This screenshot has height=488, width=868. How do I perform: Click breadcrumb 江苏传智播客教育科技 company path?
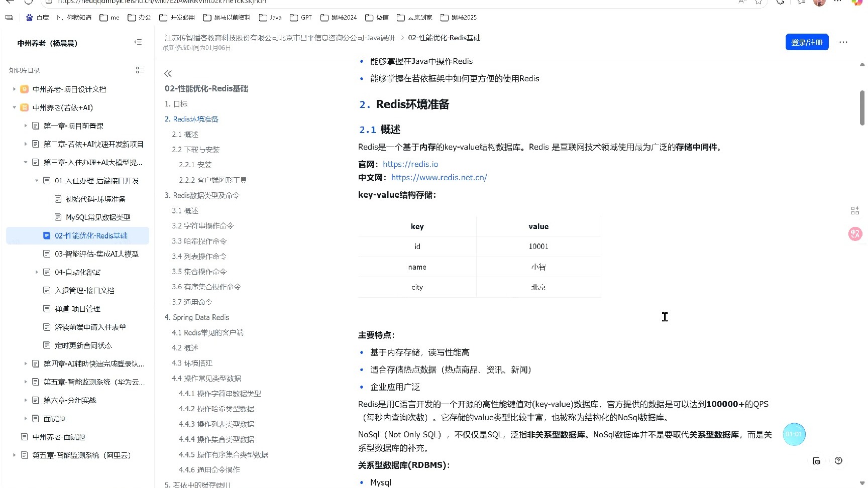point(279,38)
